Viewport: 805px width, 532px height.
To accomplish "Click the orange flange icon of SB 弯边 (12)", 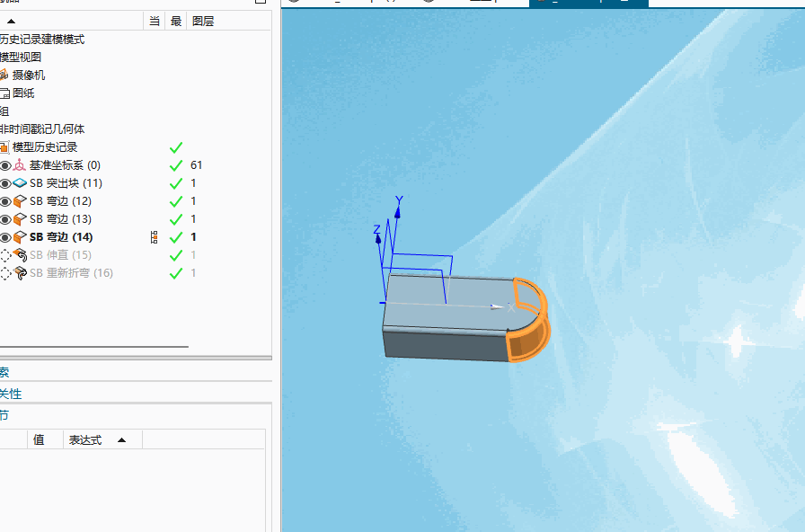I will 20,201.
